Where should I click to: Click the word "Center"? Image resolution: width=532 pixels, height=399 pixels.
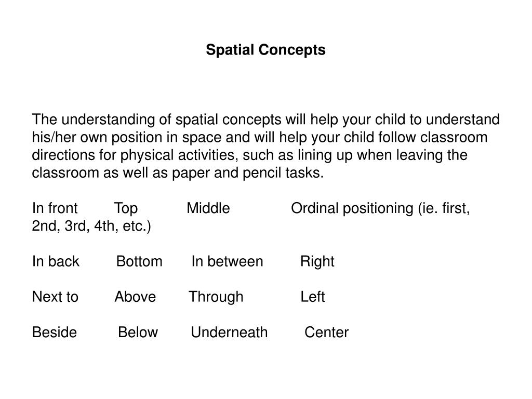[327, 332]
